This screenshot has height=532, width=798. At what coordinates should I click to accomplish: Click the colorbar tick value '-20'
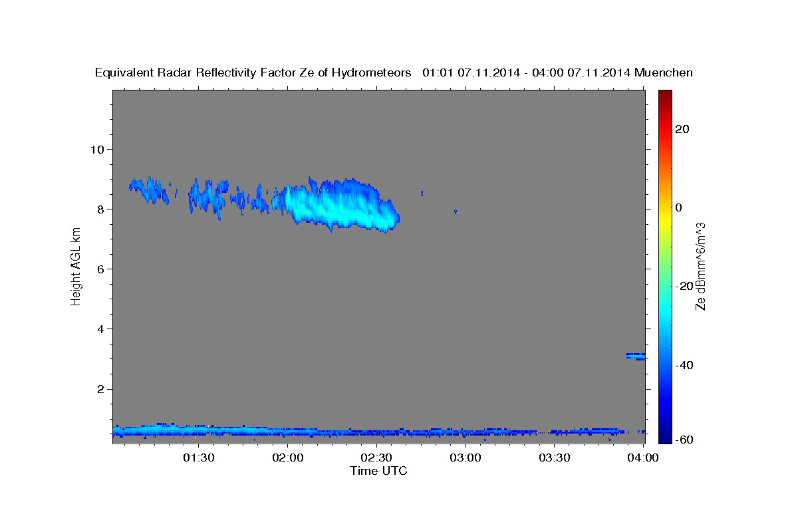pos(684,286)
